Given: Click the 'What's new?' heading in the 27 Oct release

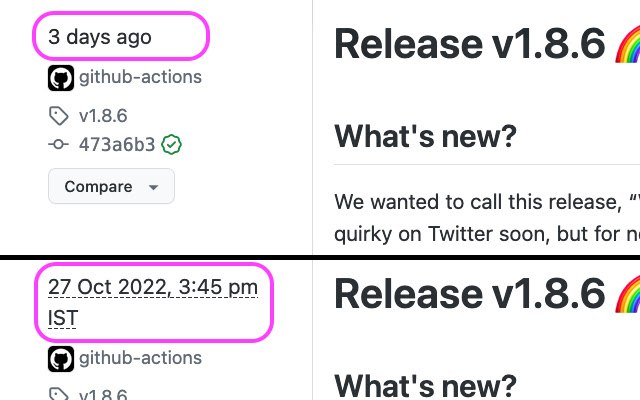Looking at the screenshot, I should (x=425, y=385).
